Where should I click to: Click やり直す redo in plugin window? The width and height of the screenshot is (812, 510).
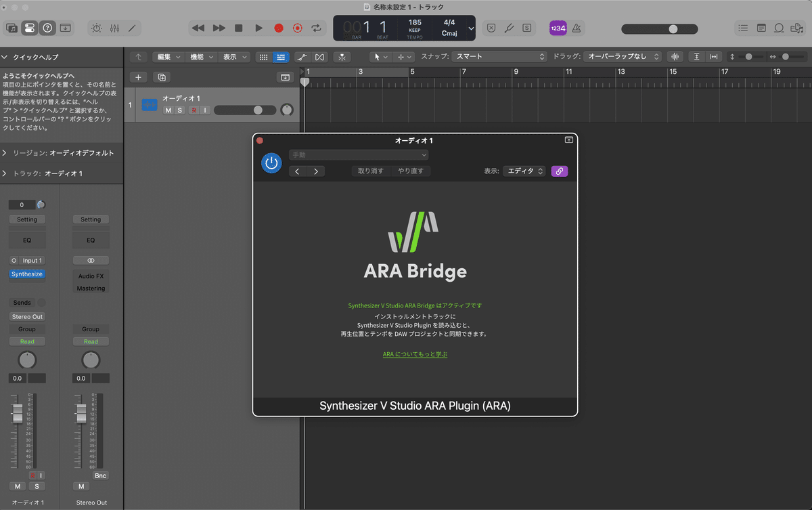(411, 171)
